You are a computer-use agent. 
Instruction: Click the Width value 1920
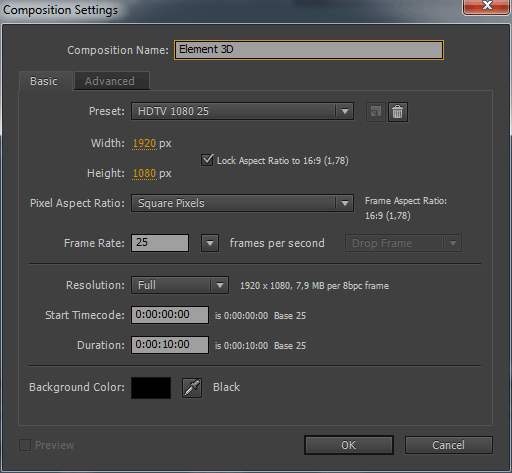(144, 143)
